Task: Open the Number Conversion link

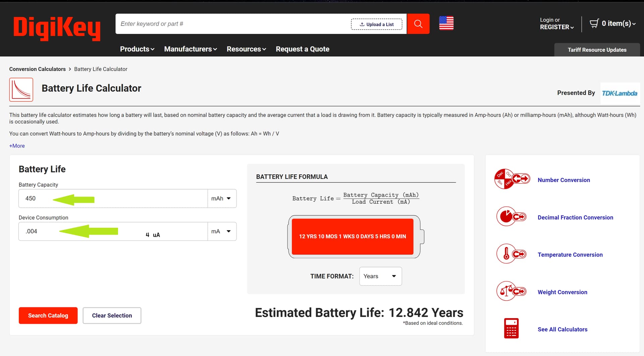Action: 563,180
